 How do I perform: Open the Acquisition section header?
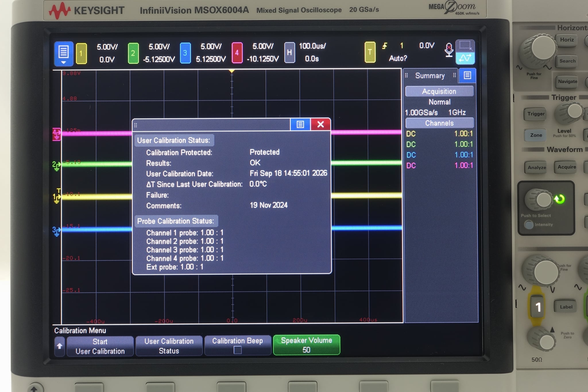(439, 91)
